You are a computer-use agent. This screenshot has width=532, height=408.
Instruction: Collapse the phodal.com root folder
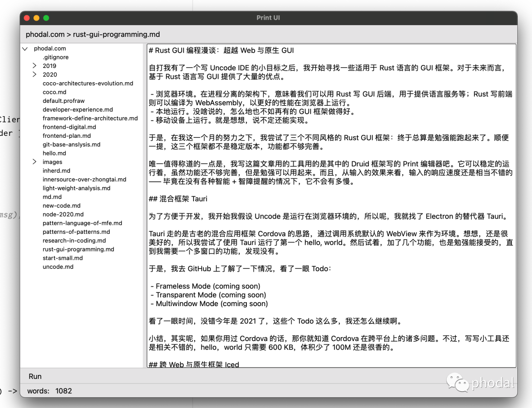click(25, 49)
